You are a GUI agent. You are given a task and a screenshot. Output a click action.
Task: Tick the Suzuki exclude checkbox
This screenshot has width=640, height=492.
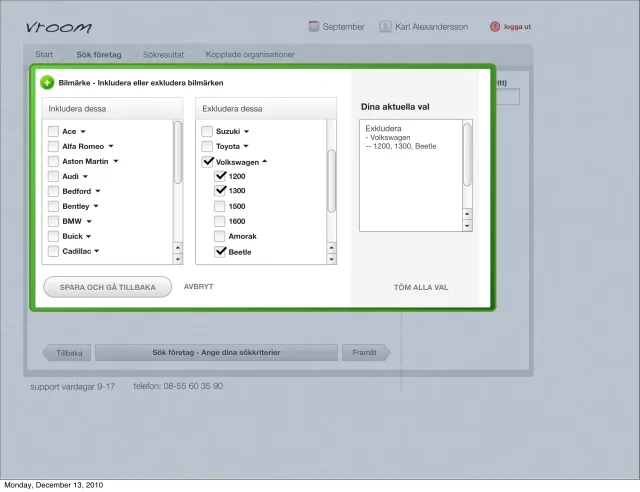(207, 131)
